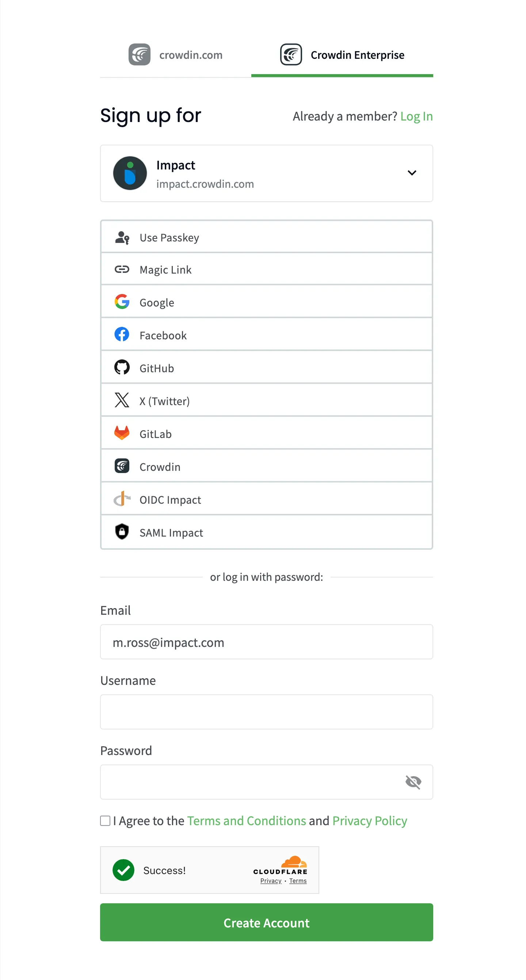Click the X (Twitter) logo icon
This screenshot has height=980, width=526.
tap(122, 400)
